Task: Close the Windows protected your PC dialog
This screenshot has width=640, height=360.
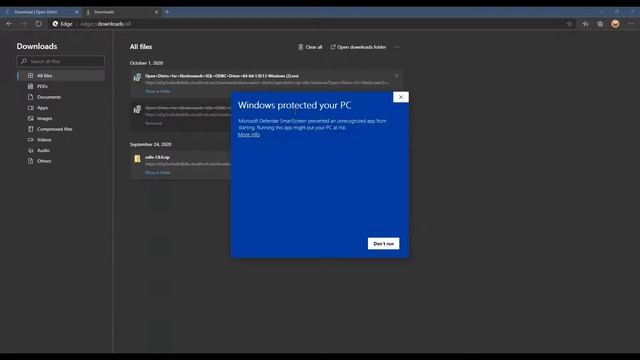Action: [x=401, y=97]
